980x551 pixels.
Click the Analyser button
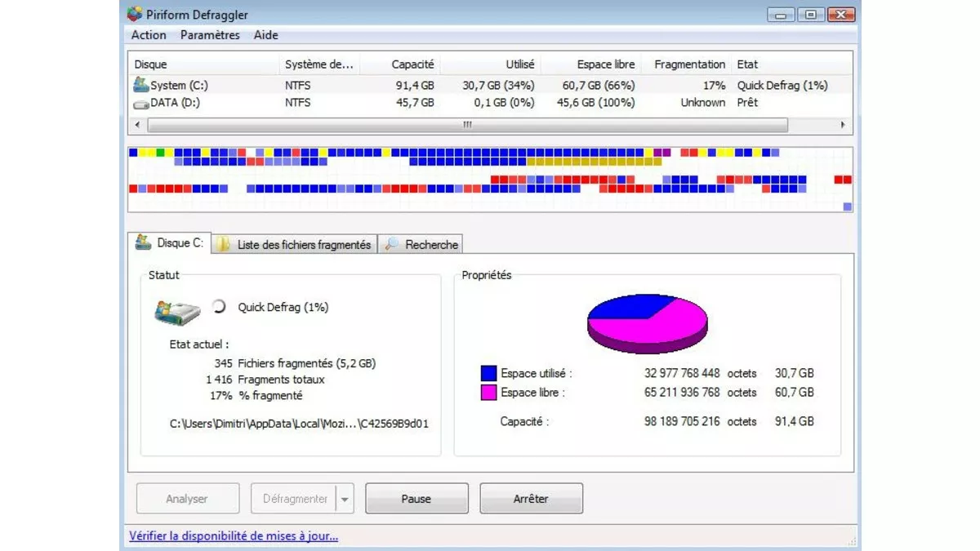(187, 498)
